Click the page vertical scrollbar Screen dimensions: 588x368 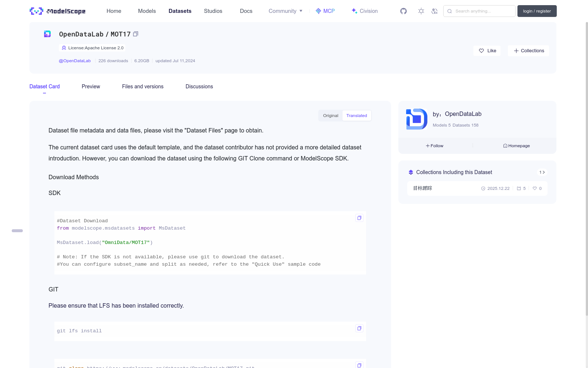coord(587,169)
